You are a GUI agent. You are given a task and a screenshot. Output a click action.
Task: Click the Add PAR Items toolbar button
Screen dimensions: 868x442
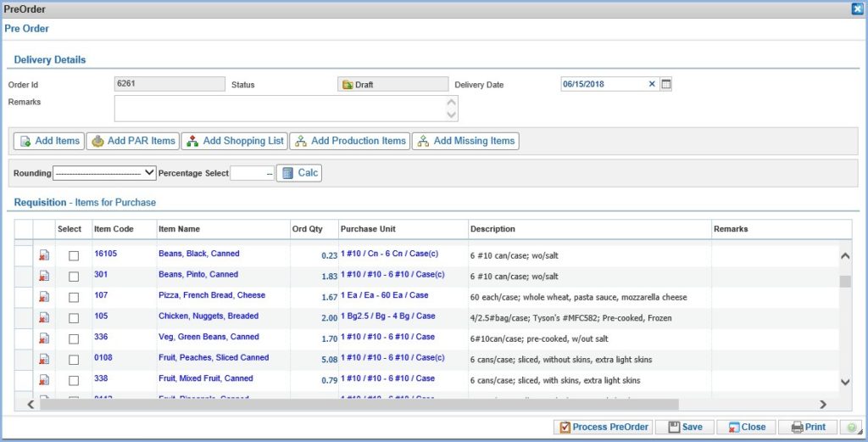coord(133,141)
